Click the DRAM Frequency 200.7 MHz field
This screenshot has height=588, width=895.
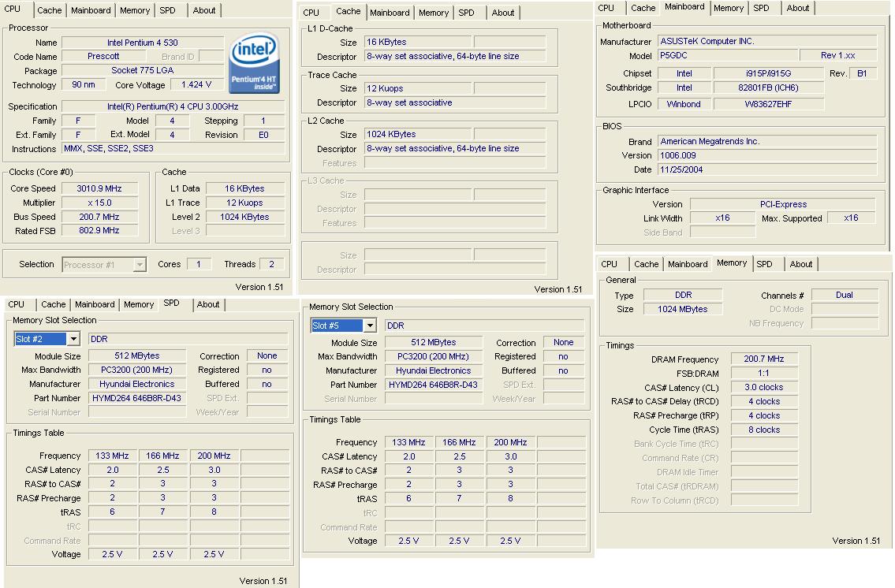763,359
